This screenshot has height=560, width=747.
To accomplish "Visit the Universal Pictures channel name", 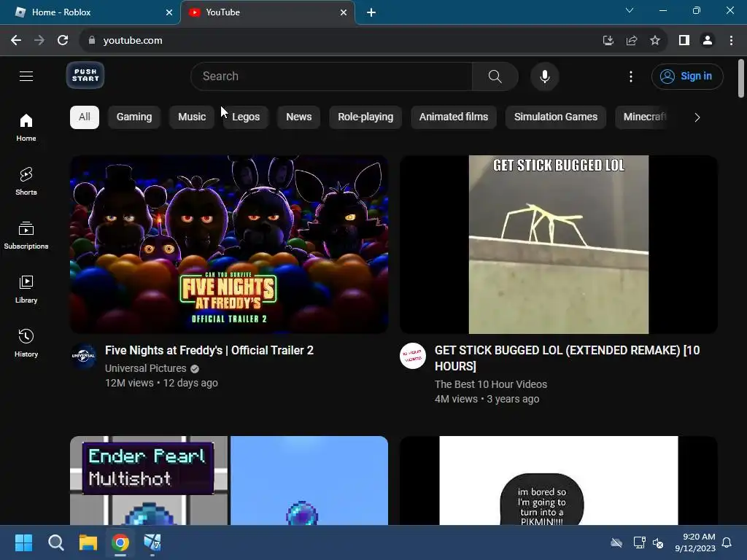I will [145, 368].
